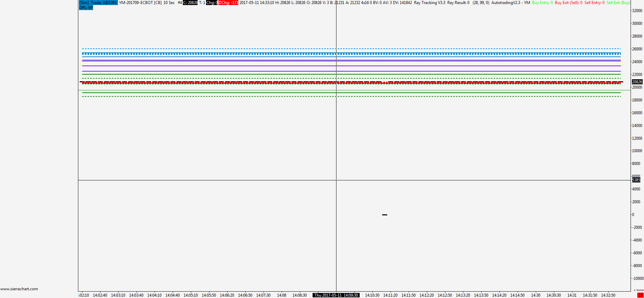Click the 14:05:10 label on the time axis
Viewport: 644px width, 298px height.
191,295
